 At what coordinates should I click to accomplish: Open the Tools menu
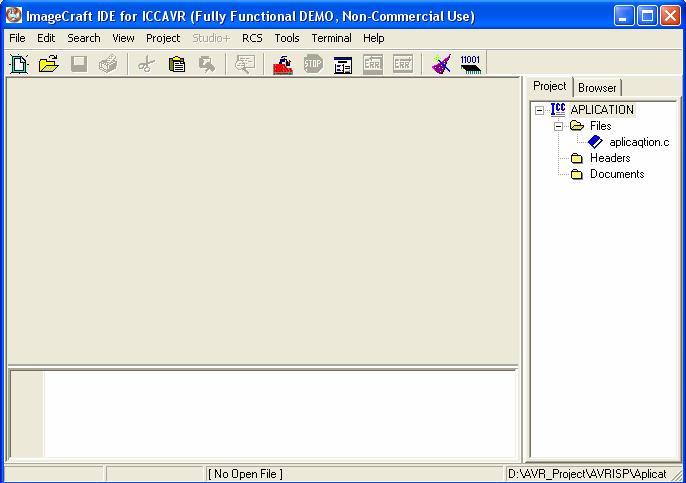coord(287,38)
